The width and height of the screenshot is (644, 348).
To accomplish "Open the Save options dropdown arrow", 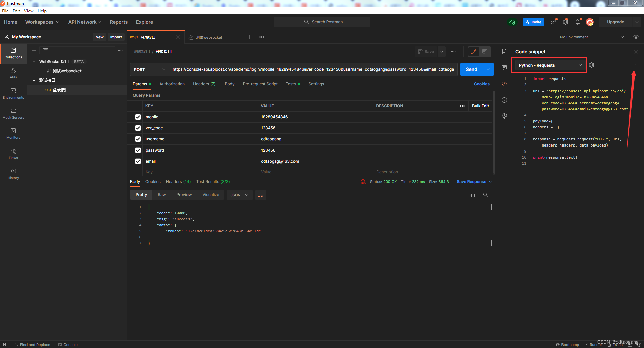I will (442, 52).
